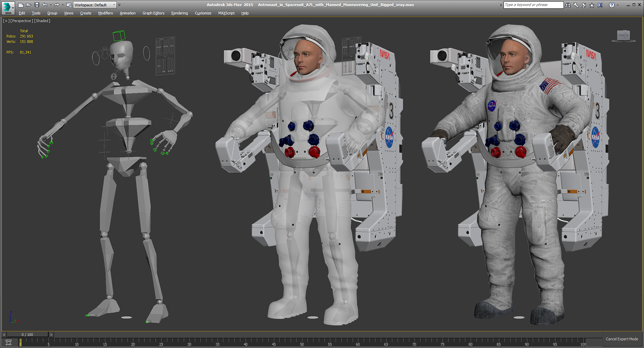The image size is (644, 348).
Task: Save the scene with the floppy disk icon
Action: coord(37,5)
